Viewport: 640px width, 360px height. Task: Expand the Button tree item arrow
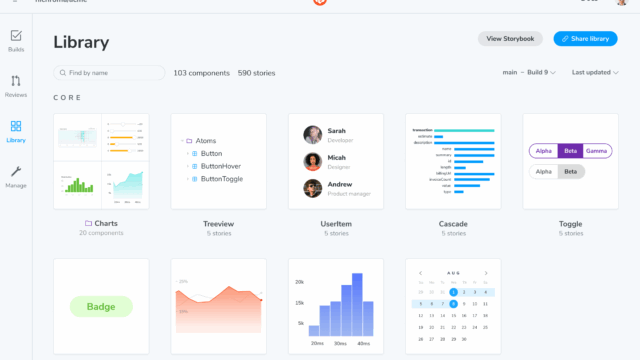[x=188, y=153]
